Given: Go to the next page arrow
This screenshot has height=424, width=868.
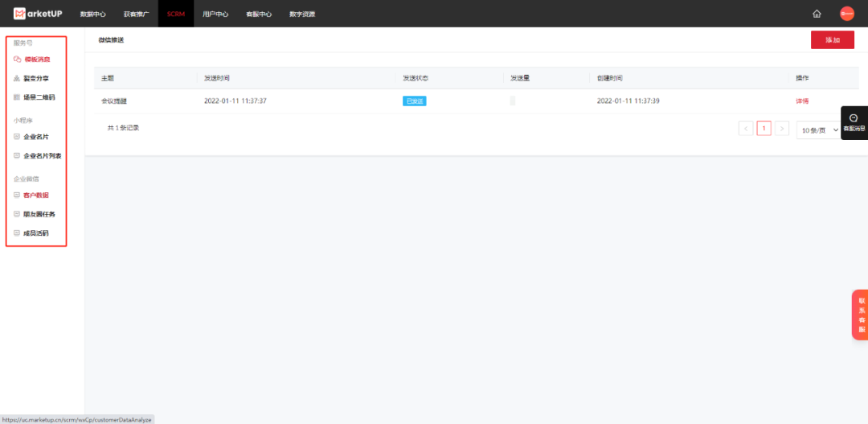Looking at the screenshot, I should click(x=782, y=129).
